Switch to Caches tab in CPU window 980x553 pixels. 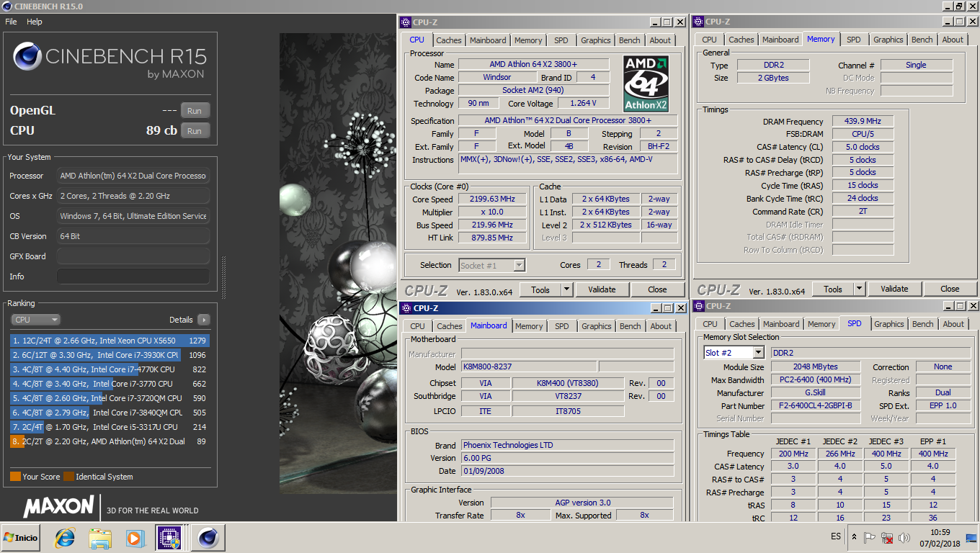(449, 40)
